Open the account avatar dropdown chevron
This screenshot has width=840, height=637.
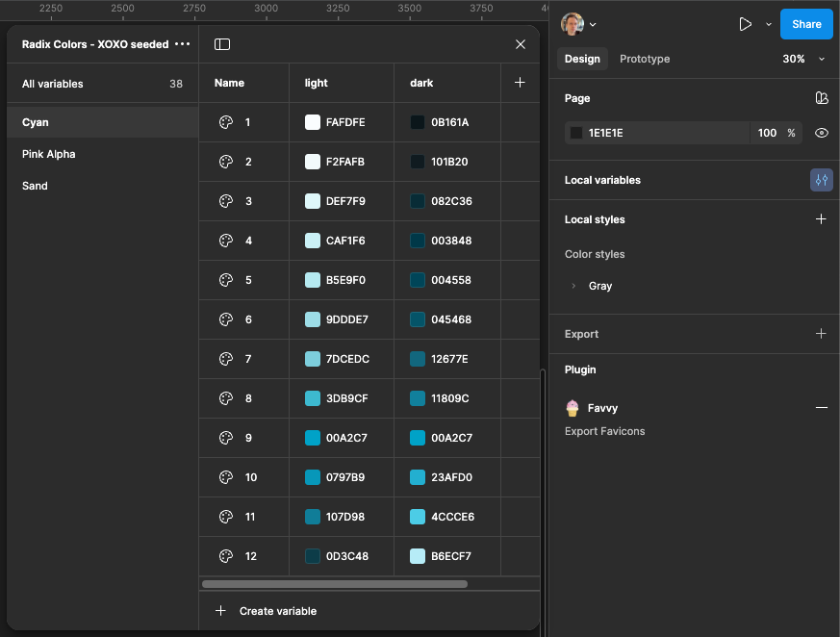pos(591,24)
